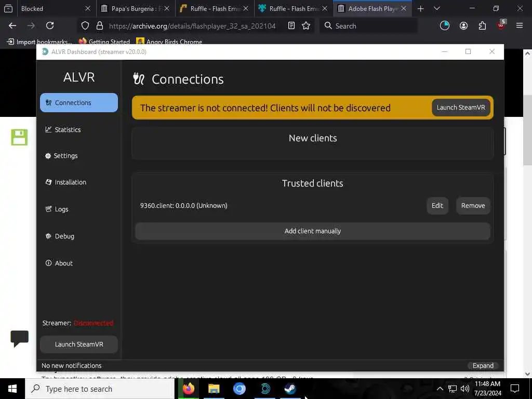The height and width of the screenshot is (399, 532).
Task: Click the uBlock extension icon with badge 5
Action: pyautogui.click(x=501, y=25)
